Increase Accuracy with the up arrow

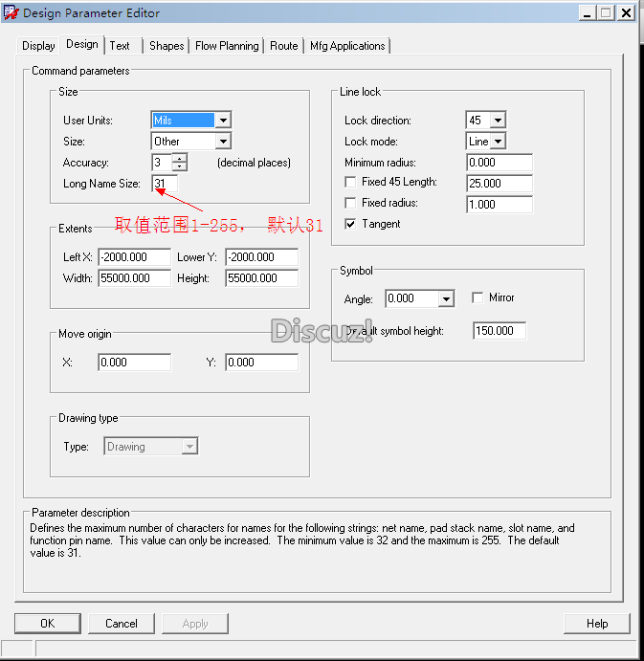click(180, 159)
